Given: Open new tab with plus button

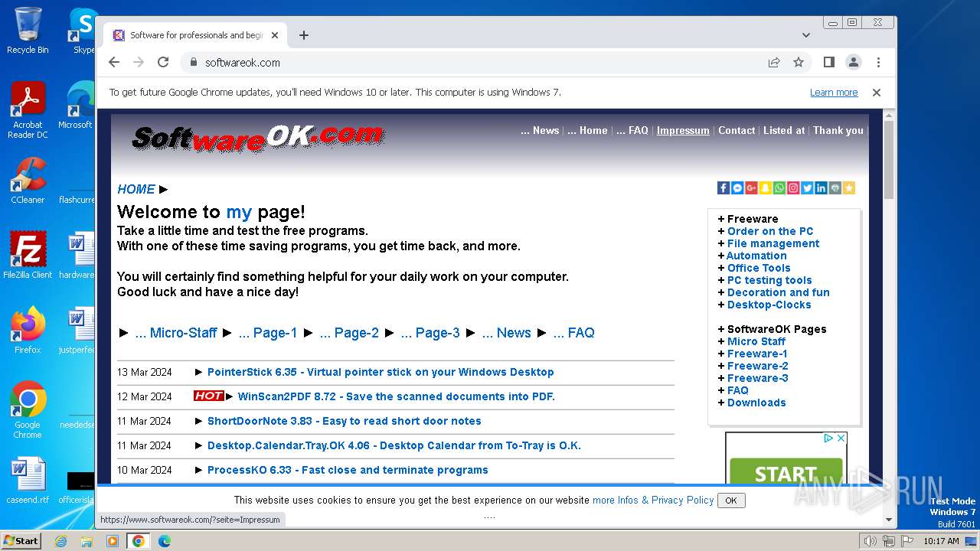Looking at the screenshot, I should click(x=304, y=35).
